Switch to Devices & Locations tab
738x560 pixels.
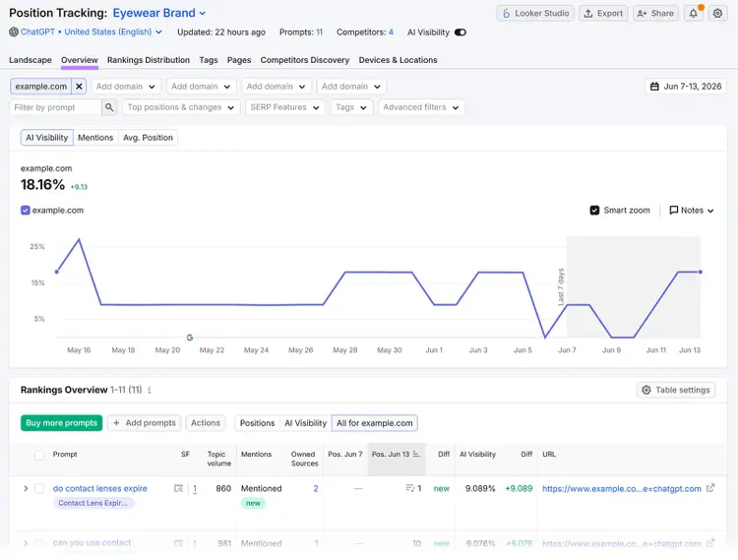[398, 60]
